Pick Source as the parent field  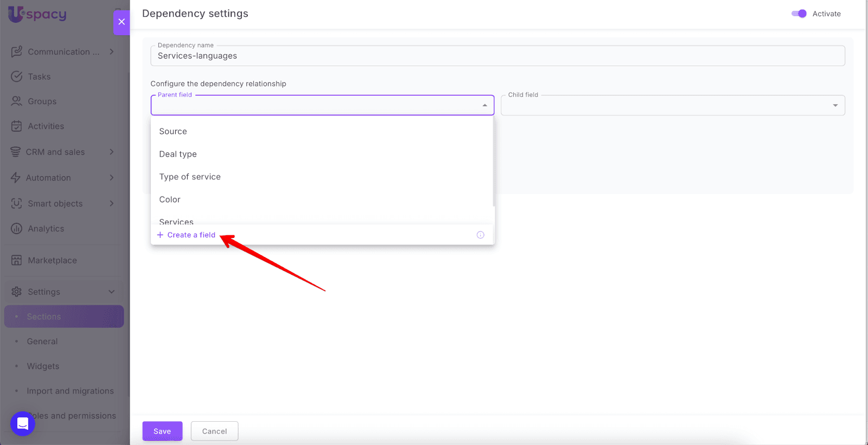coord(173,131)
